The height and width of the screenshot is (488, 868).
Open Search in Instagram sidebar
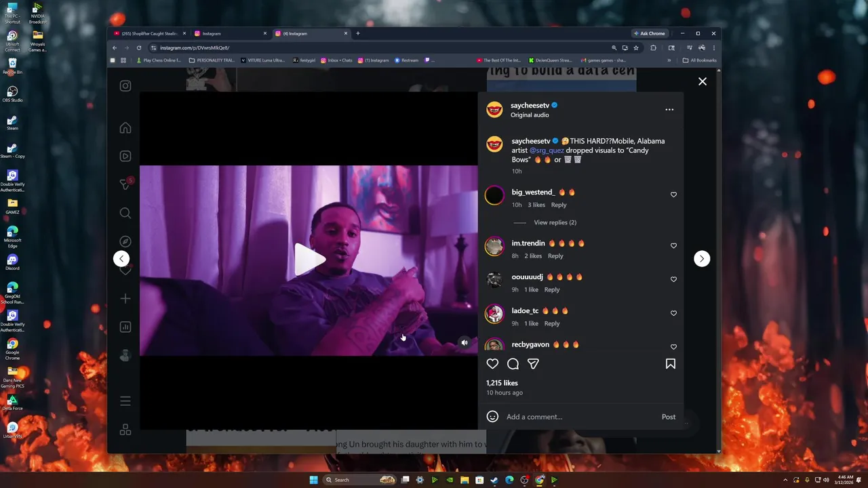click(x=125, y=213)
